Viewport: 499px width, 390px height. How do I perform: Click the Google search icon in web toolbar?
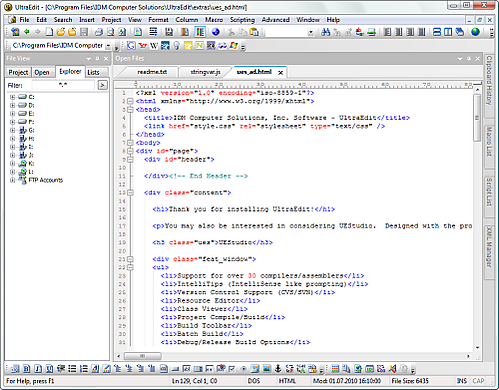pyautogui.click(x=131, y=46)
